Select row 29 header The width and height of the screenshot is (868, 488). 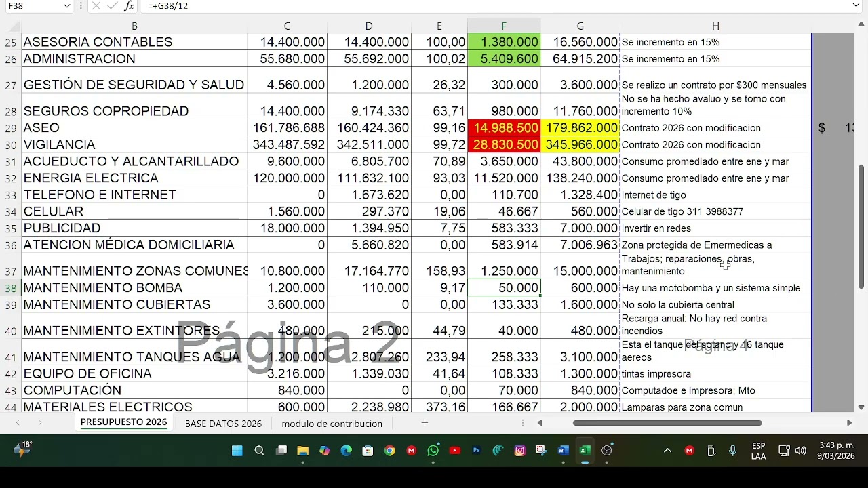[10, 128]
